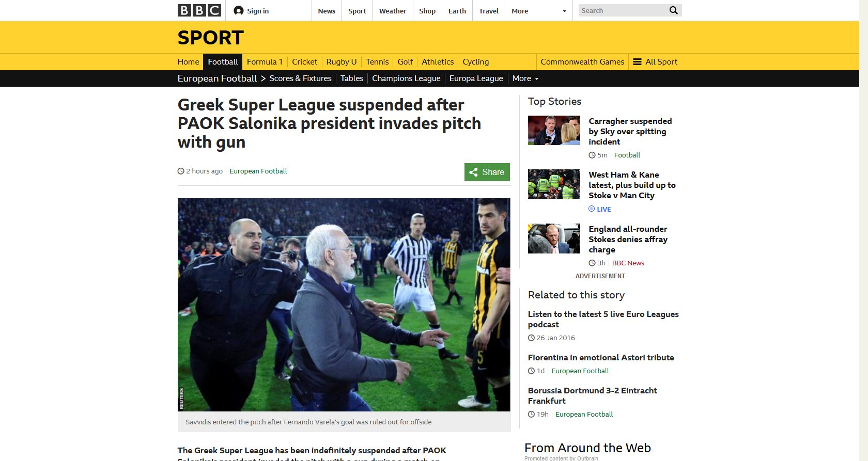The width and height of the screenshot is (868, 461).
Task: Select the Football tab
Action: 223,62
